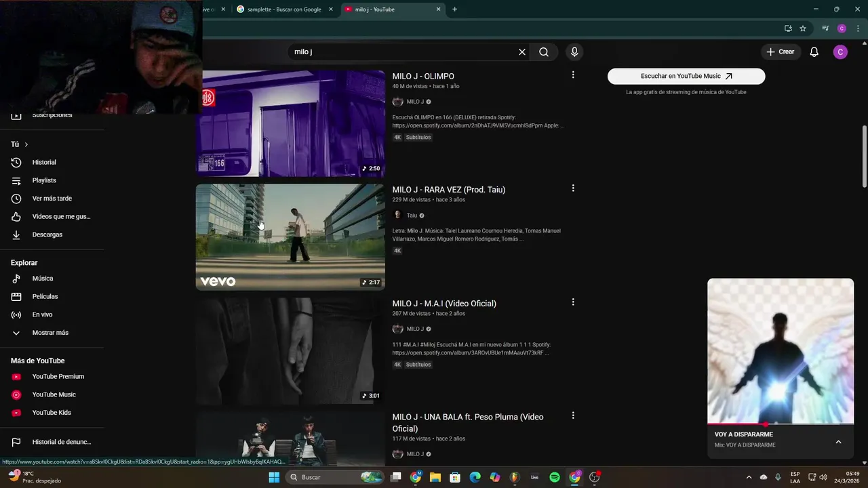Open UNA BALA ft. Peso Pluma title

[x=468, y=422]
